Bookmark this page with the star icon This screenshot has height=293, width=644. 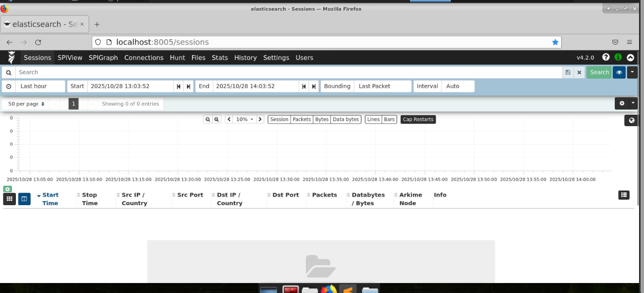coord(555,42)
